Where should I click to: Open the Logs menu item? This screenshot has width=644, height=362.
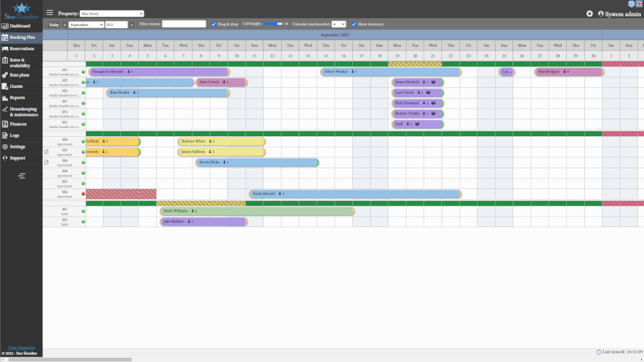[21, 135]
